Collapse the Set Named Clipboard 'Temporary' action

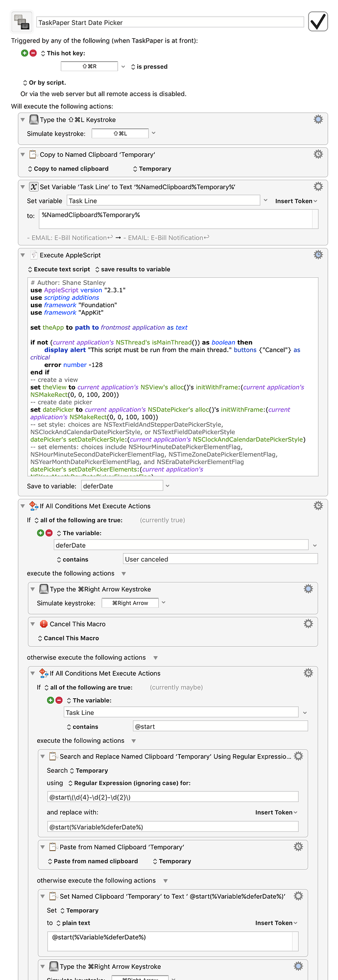tap(43, 896)
